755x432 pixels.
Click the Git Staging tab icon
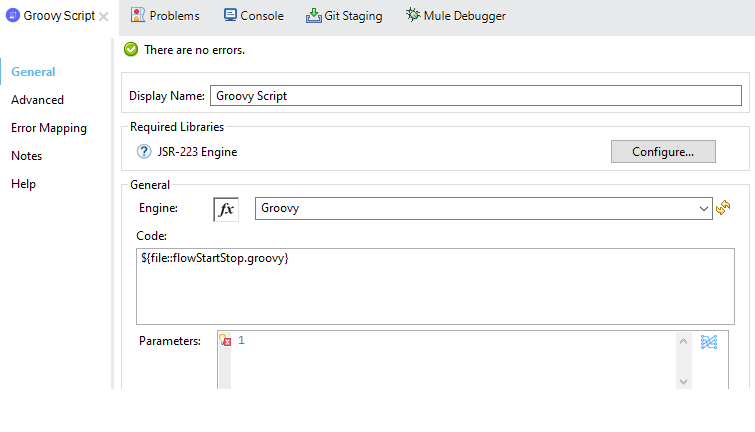(313, 15)
